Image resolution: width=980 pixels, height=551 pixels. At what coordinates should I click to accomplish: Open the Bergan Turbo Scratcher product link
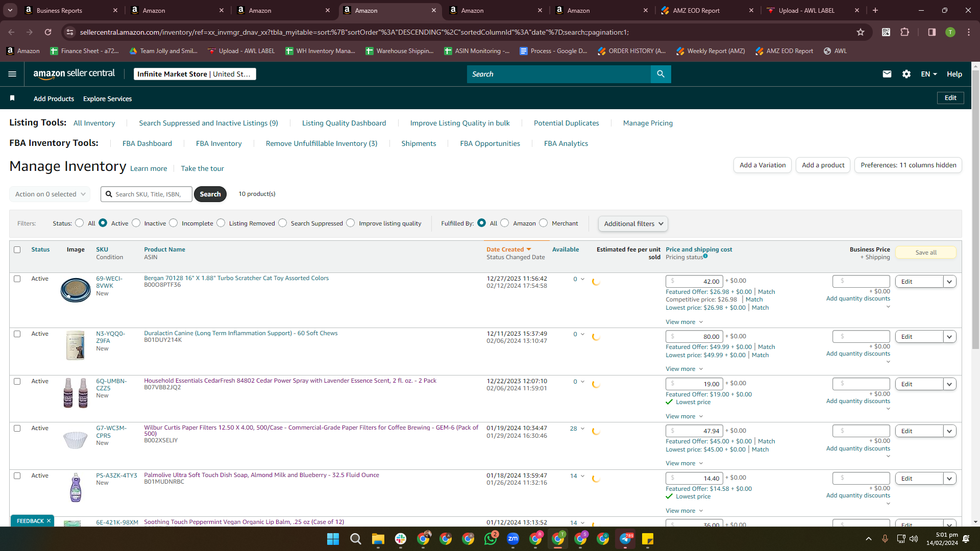pyautogui.click(x=236, y=278)
